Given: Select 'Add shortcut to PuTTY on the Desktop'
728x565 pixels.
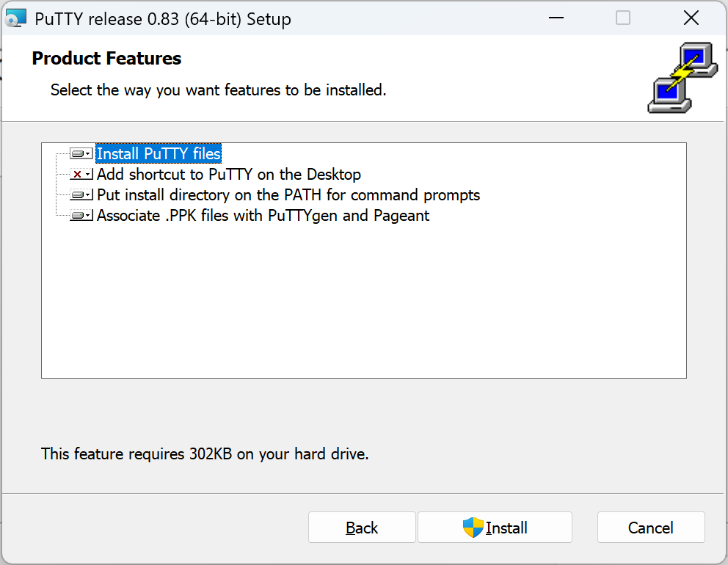Looking at the screenshot, I should pyautogui.click(x=228, y=175).
